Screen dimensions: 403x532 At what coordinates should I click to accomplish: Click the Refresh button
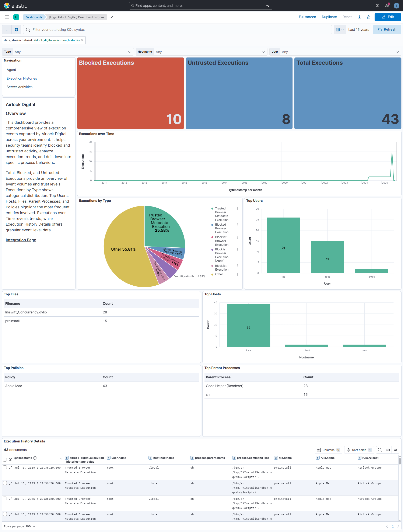tap(387, 29)
